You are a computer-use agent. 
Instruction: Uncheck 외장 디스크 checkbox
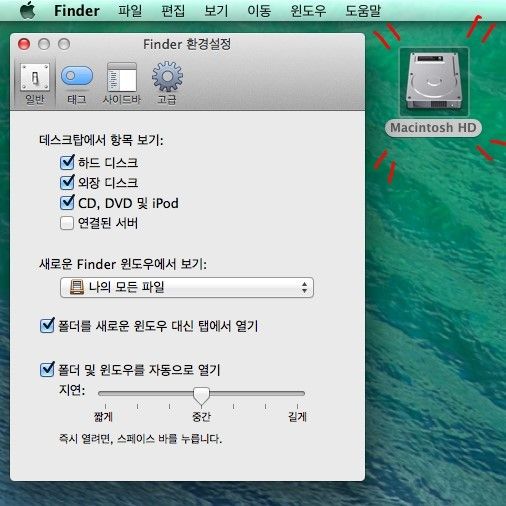tap(67, 183)
